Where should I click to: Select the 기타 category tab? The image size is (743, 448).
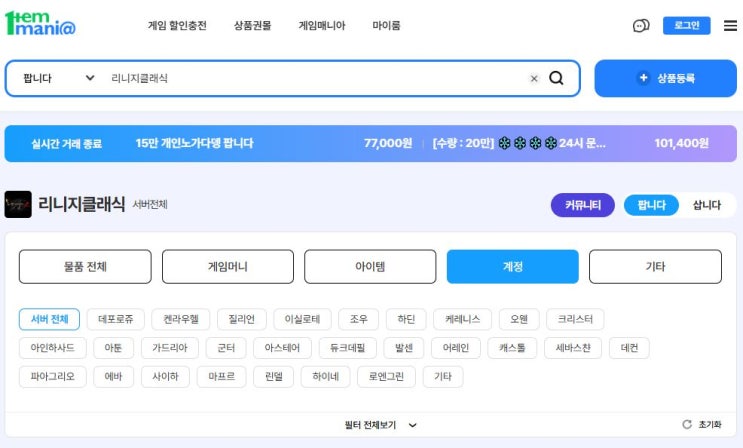point(655,266)
